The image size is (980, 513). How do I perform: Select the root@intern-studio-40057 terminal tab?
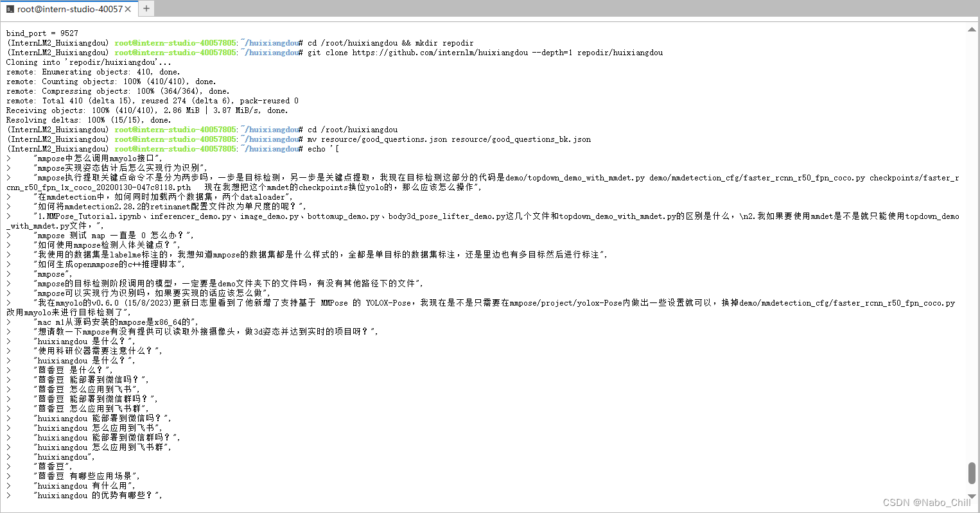coord(68,8)
